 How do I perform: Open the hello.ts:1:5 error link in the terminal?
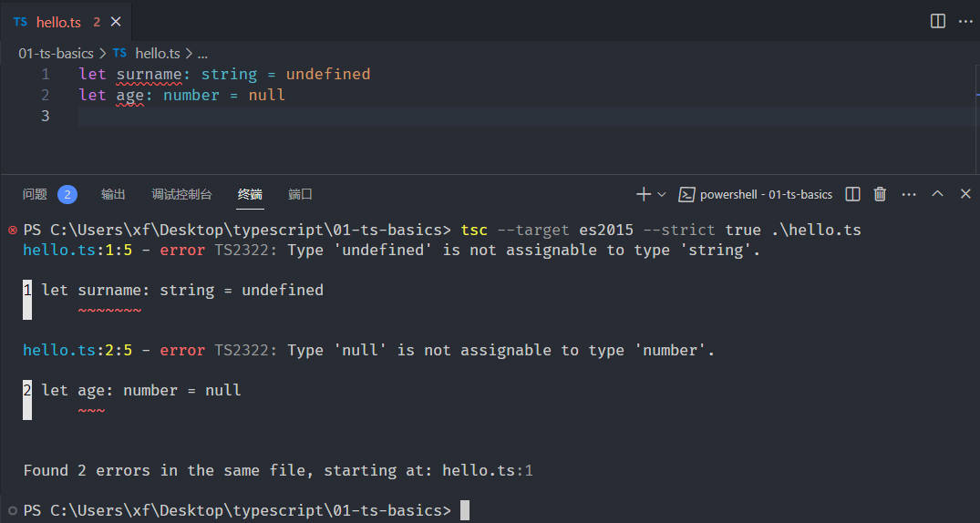pos(77,250)
